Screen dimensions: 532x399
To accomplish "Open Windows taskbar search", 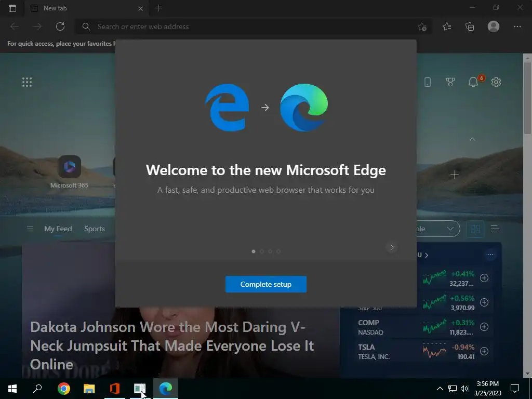I will (37, 389).
